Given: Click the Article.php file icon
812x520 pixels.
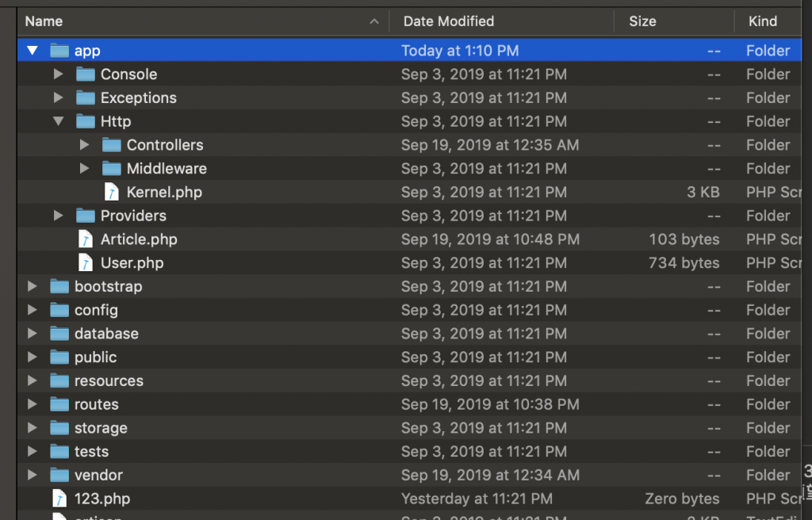Looking at the screenshot, I should [x=86, y=239].
